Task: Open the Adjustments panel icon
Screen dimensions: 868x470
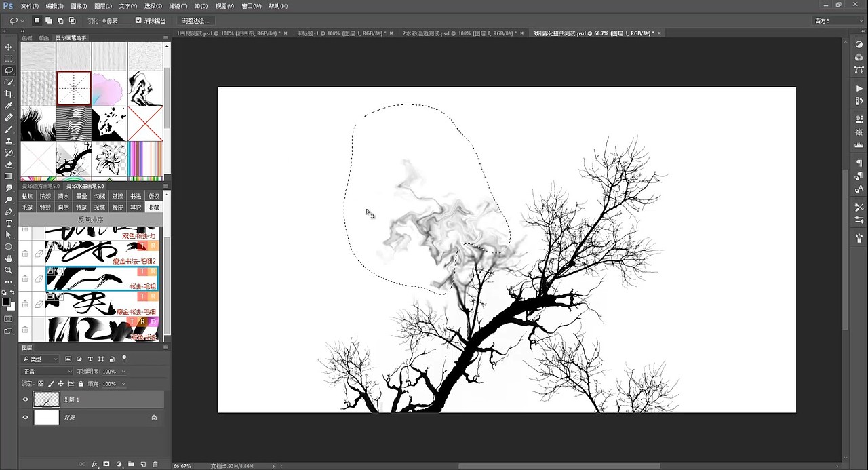Action: (x=859, y=45)
